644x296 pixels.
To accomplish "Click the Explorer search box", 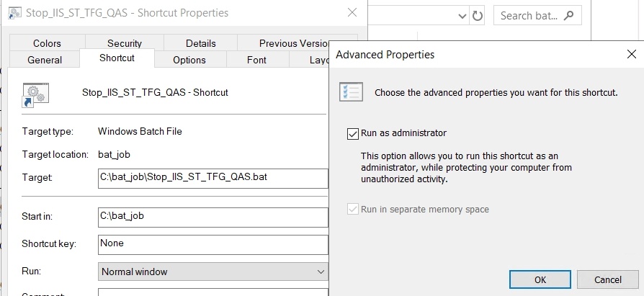I will tap(537, 16).
